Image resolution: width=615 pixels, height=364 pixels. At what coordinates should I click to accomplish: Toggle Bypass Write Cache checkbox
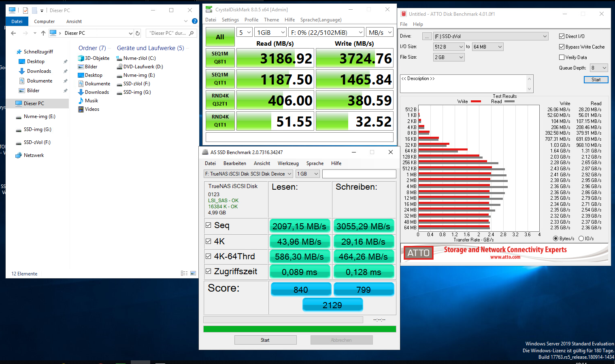(562, 47)
